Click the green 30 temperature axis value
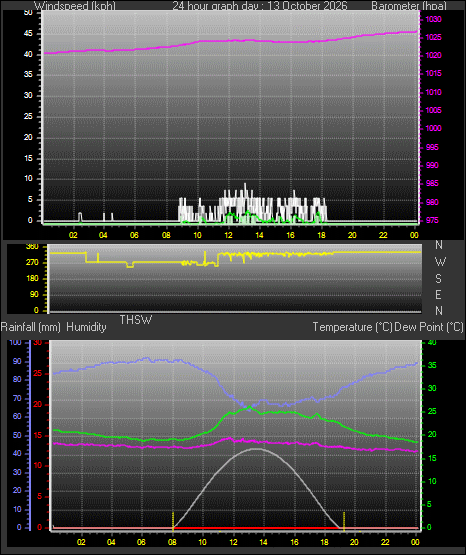The width and height of the screenshot is (466, 555). 432,388
